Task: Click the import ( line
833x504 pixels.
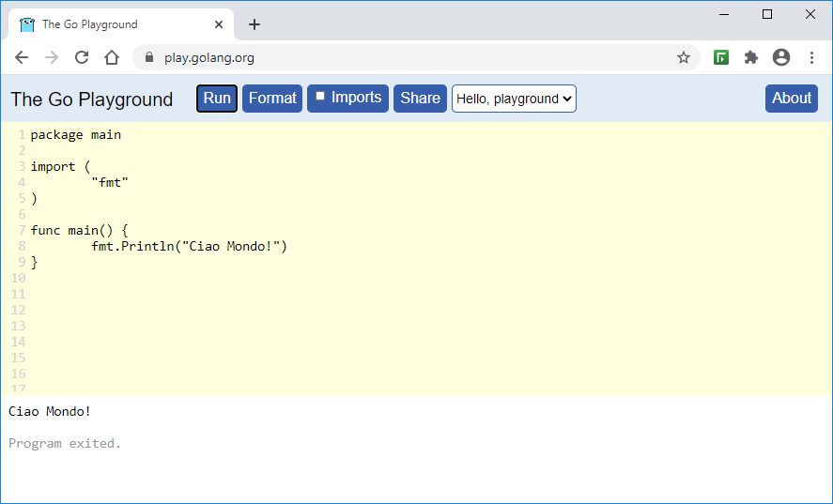Action: coord(60,167)
